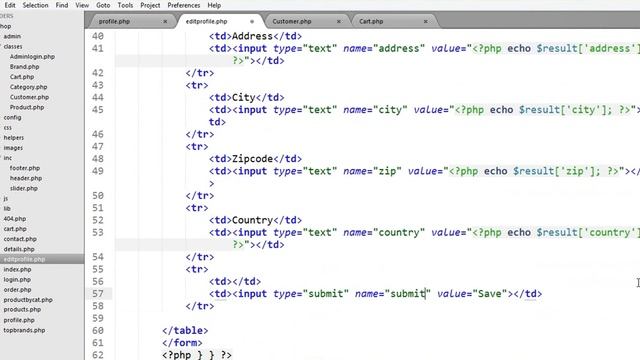
Task: Switch to the Customer.php tab
Action: [x=291, y=21]
